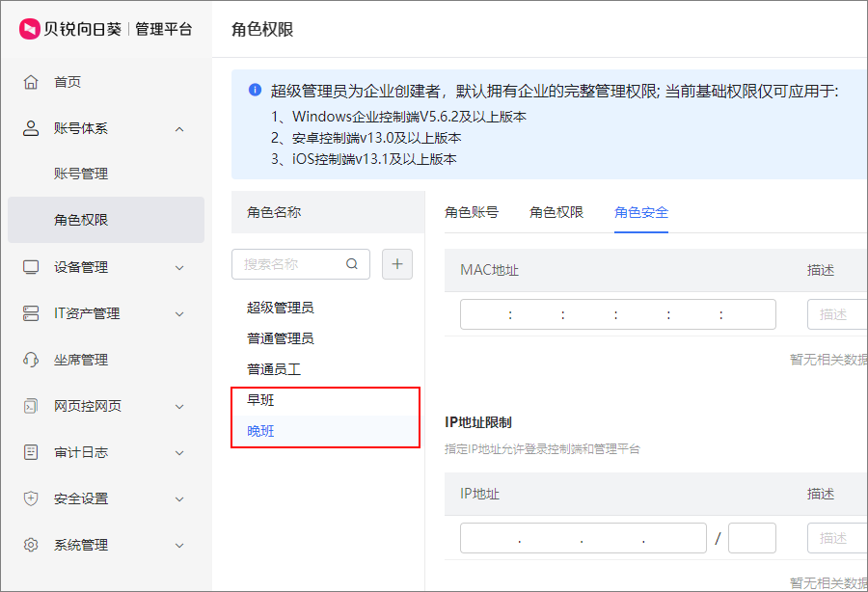Click the 描述 field in MAC地址 row
868x592 pixels.
pos(837,314)
